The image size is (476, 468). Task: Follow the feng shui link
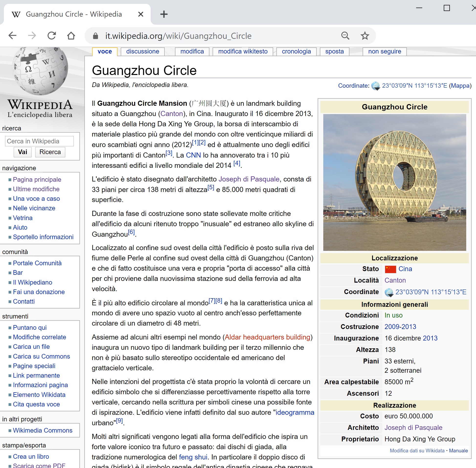click(x=193, y=457)
